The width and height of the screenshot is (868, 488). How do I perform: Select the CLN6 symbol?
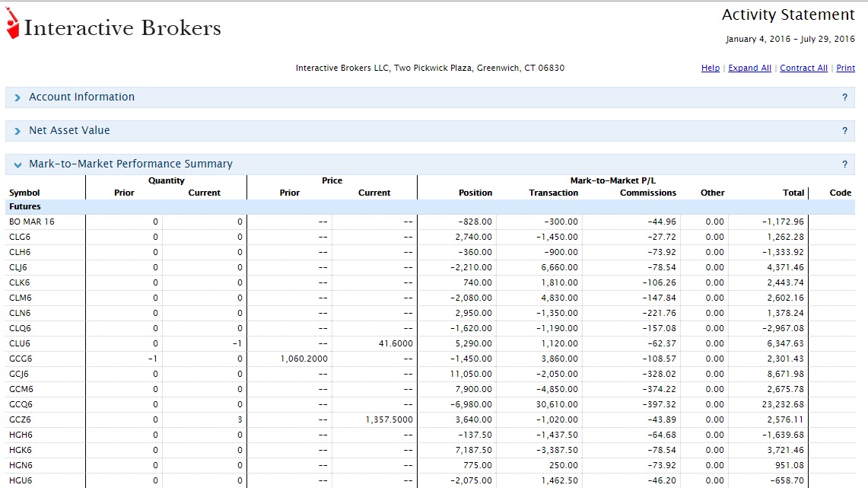[19, 313]
